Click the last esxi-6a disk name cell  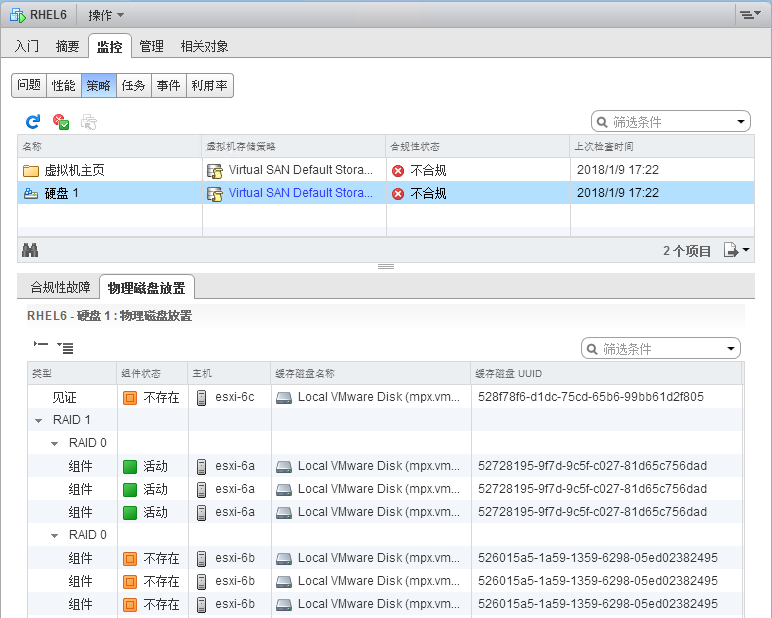click(371, 512)
